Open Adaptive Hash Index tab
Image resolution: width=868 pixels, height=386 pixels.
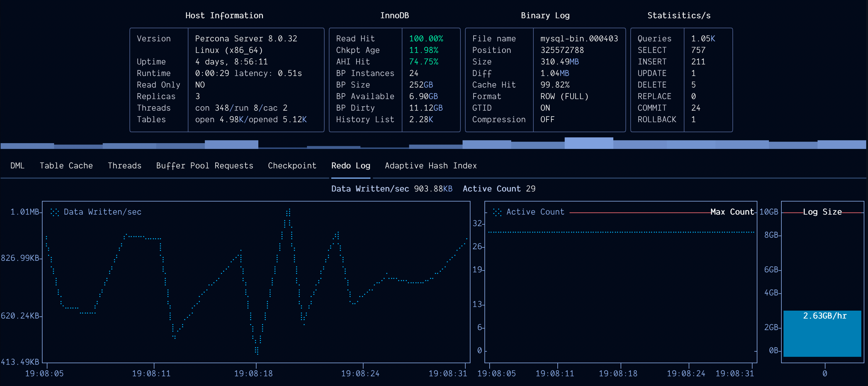click(x=431, y=166)
